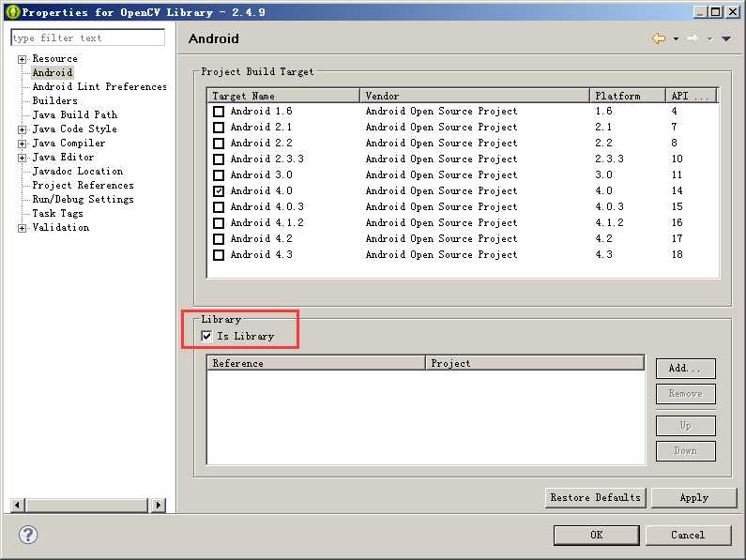
Task: Click API level 14 cell
Action: point(677,190)
